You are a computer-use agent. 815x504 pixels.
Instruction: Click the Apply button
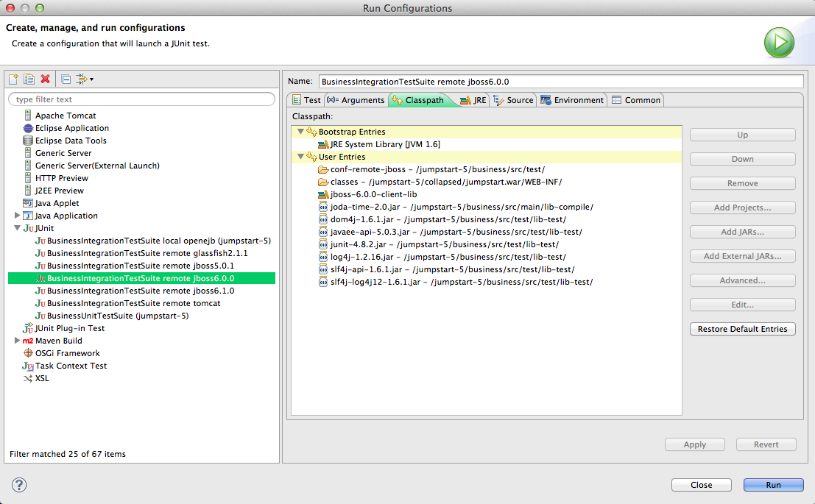(x=694, y=444)
